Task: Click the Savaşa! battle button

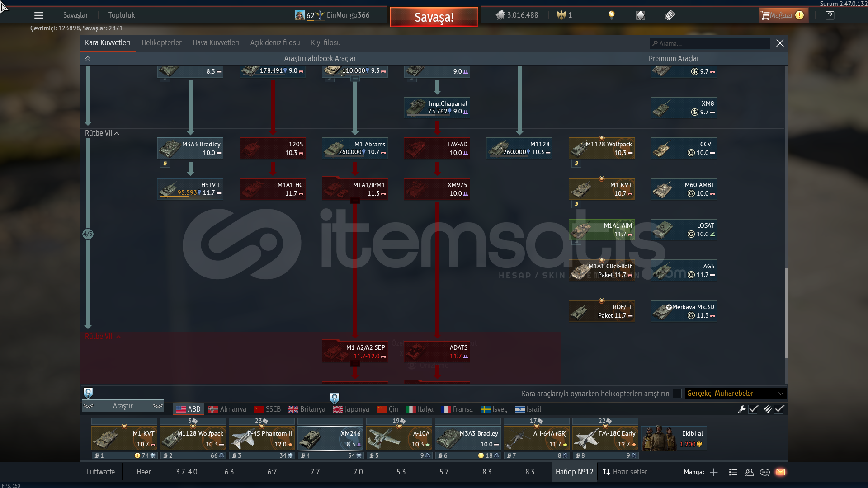Action: pos(434,17)
